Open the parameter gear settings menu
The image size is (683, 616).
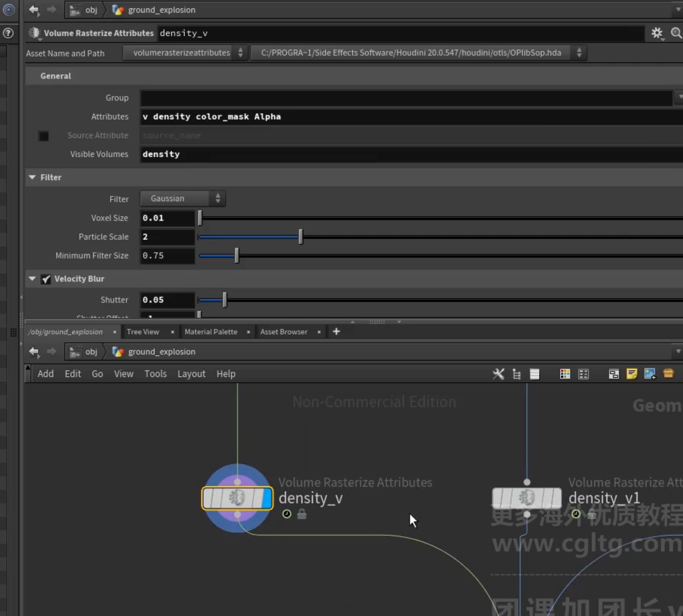pyautogui.click(x=657, y=33)
